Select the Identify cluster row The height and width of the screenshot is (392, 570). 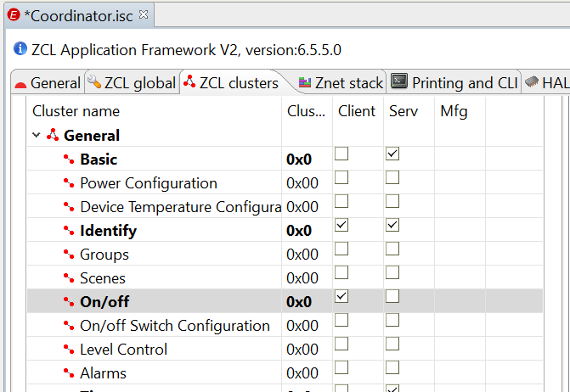285,230
